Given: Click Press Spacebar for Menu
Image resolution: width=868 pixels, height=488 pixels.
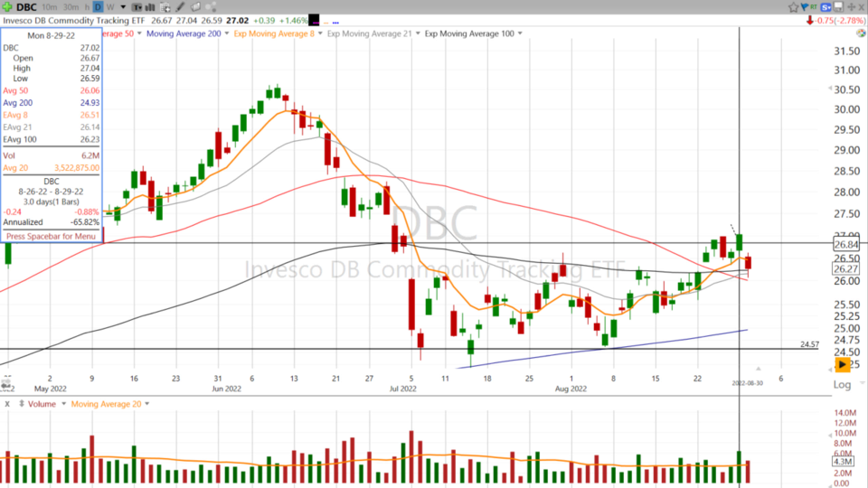Looking at the screenshot, I should pyautogui.click(x=52, y=236).
